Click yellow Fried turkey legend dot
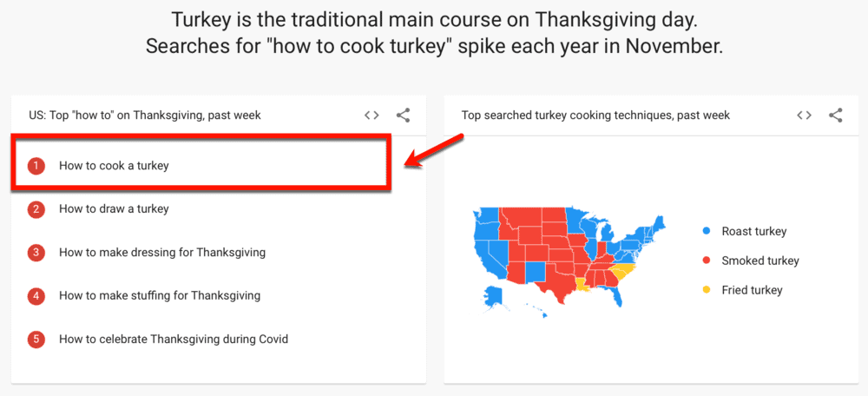This screenshot has height=396, width=868. [x=707, y=290]
